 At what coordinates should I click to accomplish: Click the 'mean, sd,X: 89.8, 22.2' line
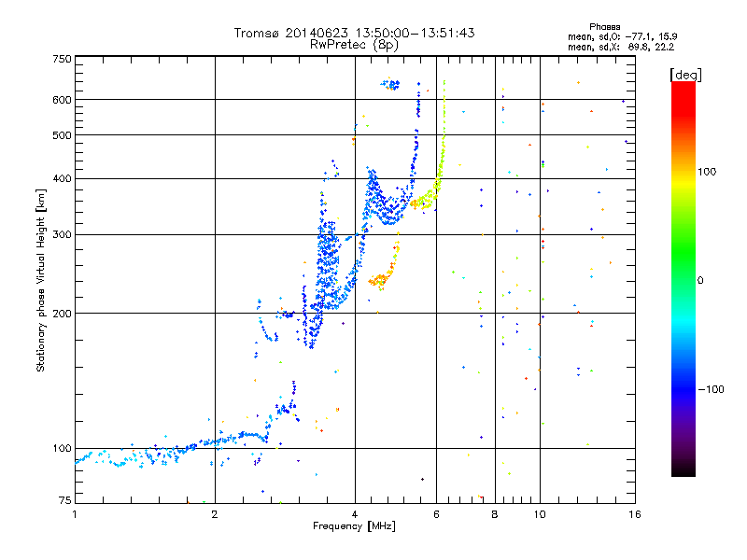click(x=621, y=47)
